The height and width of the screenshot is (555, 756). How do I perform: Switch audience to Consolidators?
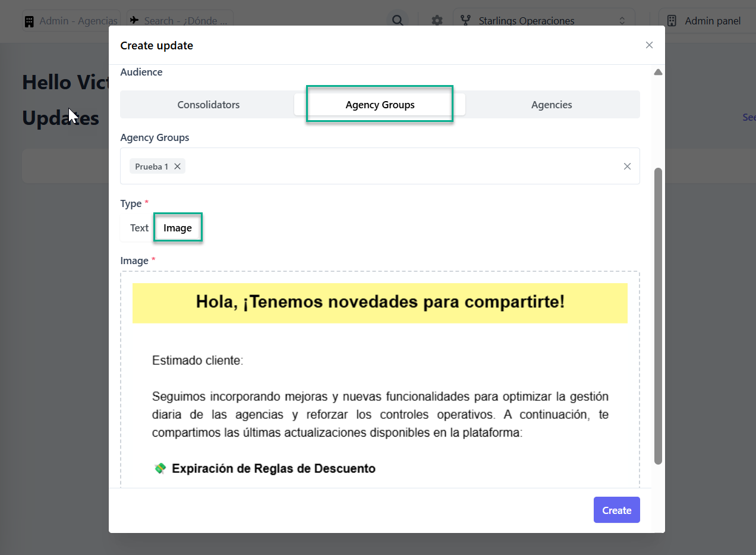(208, 105)
